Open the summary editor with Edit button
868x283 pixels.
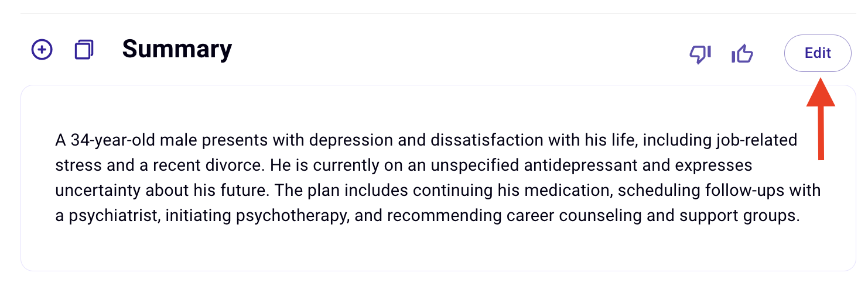[x=818, y=53]
